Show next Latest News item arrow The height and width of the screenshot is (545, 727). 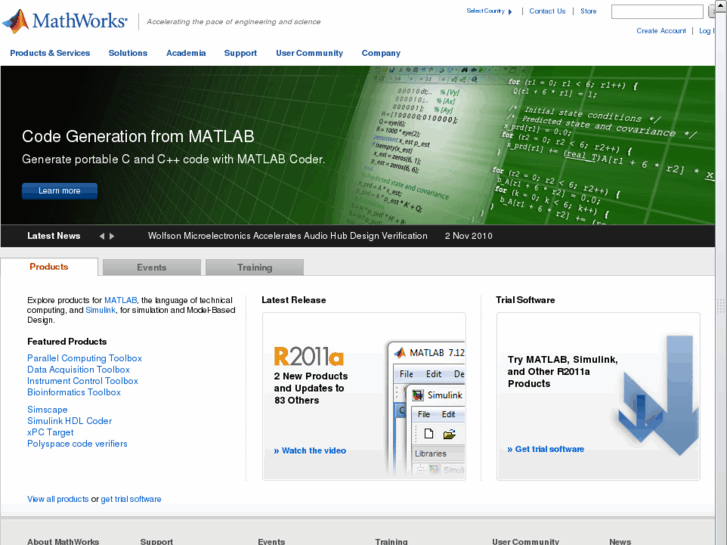112,236
